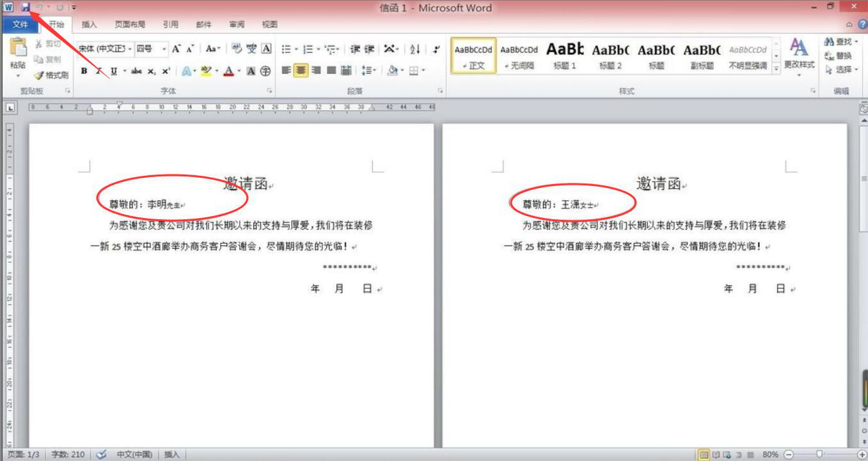The image size is (868, 461).
Task: Click the Sort (A-Z arrow) icon
Action: [414, 49]
